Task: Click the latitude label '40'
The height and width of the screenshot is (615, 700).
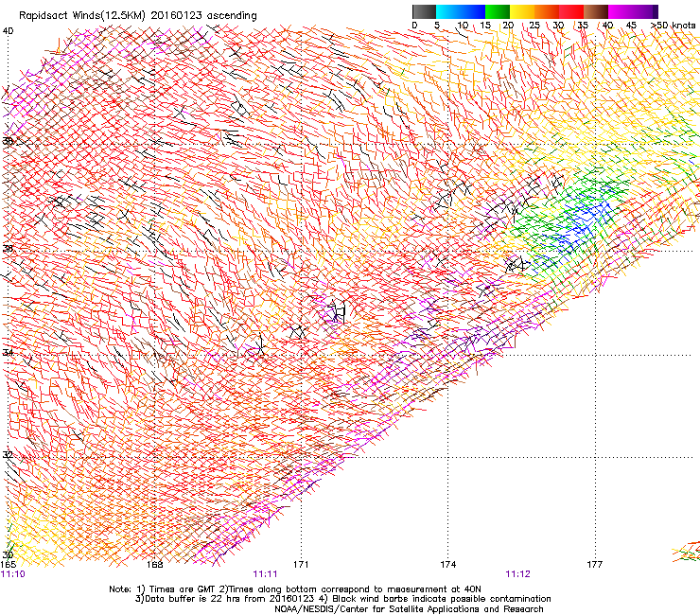Action: coord(8,31)
